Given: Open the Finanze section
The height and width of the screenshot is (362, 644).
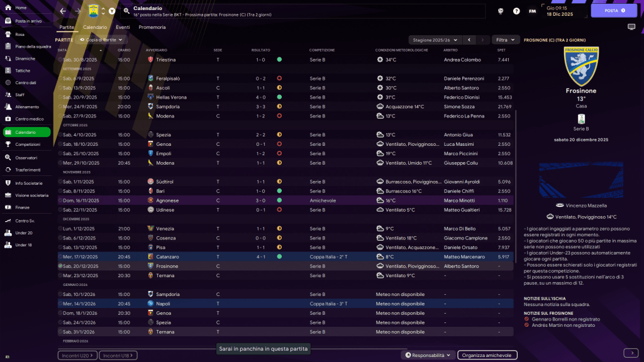Looking at the screenshot, I should (x=23, y=207).
